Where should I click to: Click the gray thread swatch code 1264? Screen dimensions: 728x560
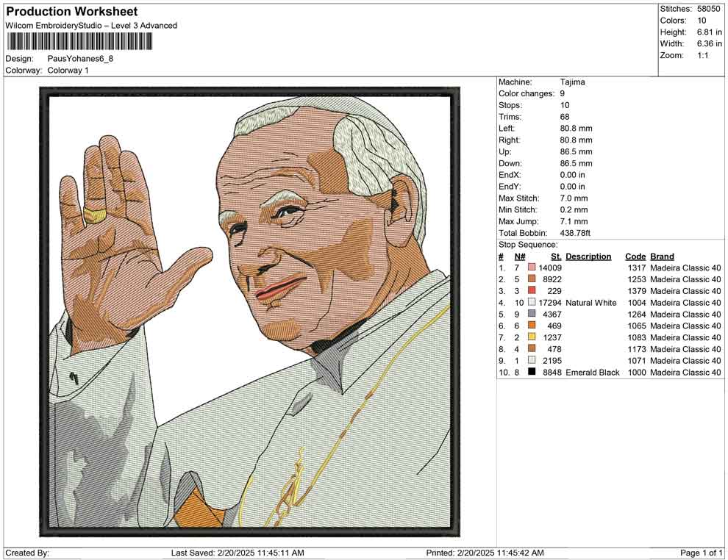click(x=532, y=314)
